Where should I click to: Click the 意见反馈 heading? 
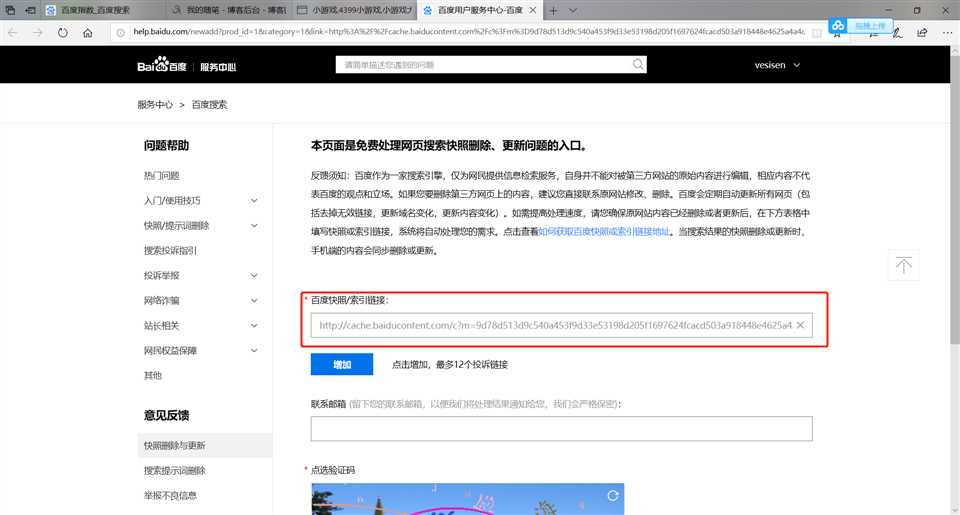pos(166,415)
